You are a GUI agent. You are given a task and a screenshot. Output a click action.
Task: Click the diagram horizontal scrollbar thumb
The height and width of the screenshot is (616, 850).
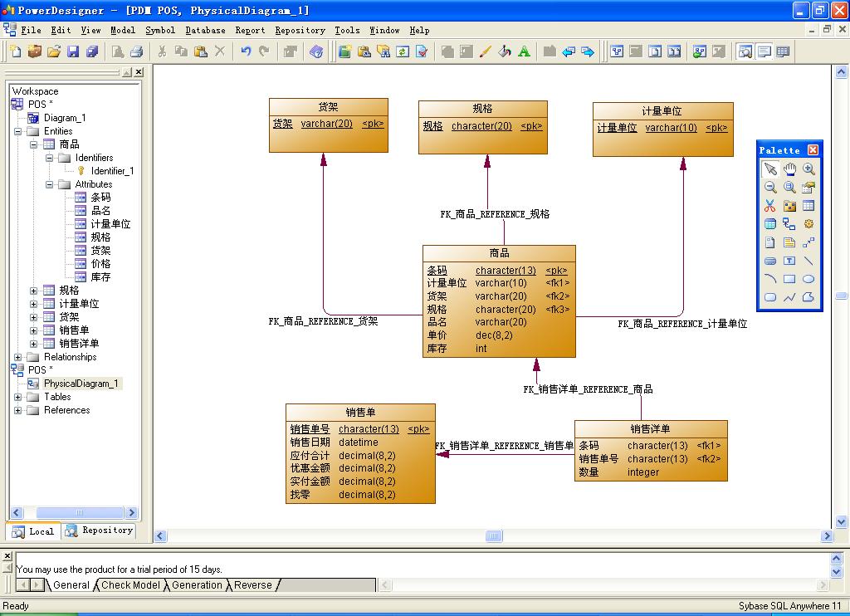493,536
